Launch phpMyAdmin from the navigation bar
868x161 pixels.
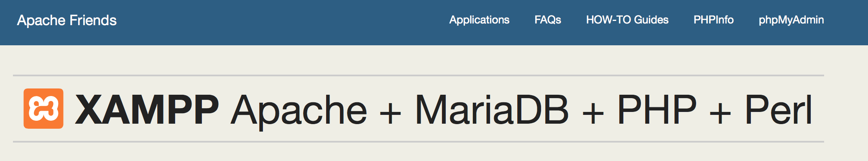pos(791,20)
